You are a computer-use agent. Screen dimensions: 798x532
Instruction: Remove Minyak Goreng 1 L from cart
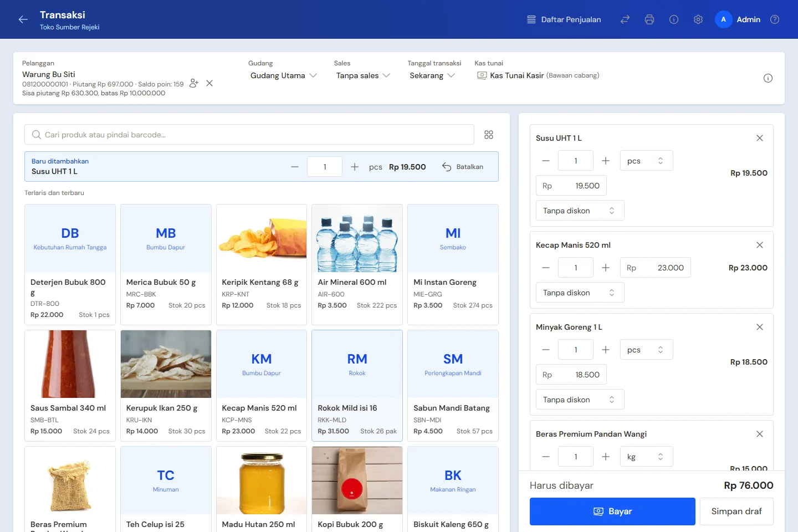pyautogui.click(x=760, y=327)
